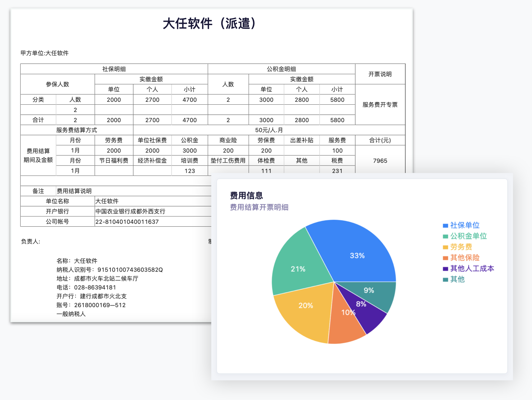532x400 pixels.
Task: Click the 实缴金额 header under 社保明细
Action: (x=151, y=79)
